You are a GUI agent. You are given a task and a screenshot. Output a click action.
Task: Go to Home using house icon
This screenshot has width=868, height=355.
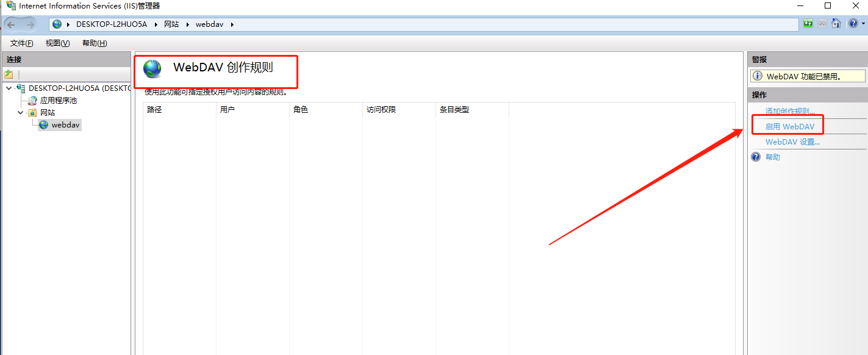point(836,24)
